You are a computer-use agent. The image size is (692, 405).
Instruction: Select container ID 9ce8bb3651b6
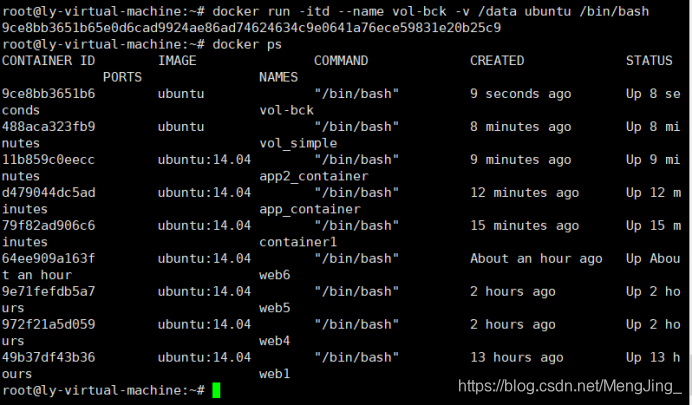(x=49, y=94)
